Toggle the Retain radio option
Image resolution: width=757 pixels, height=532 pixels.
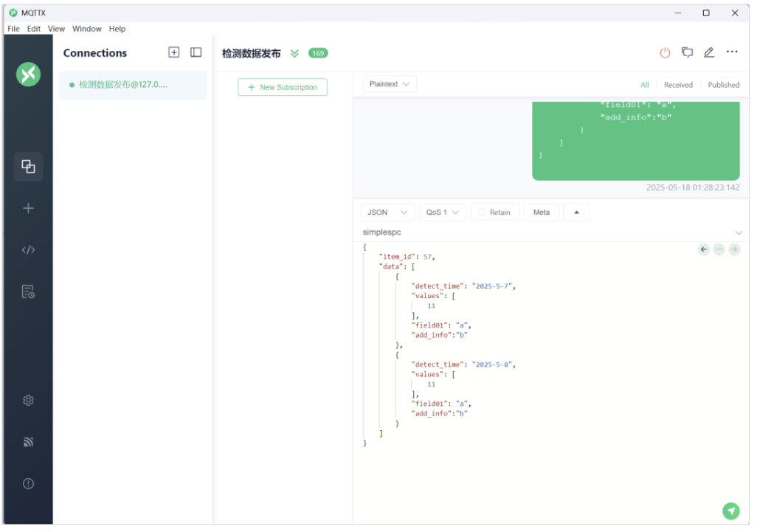(x=494, y=213)
